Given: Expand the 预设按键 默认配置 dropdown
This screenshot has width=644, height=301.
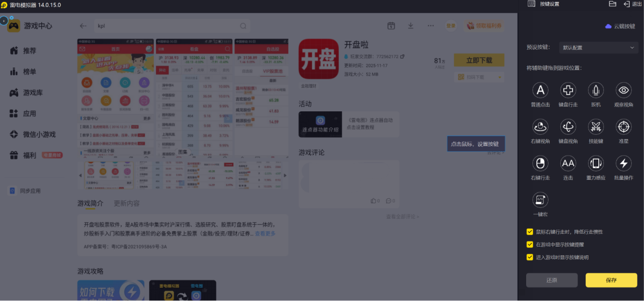Looking at the screenshot, I should click(x=598, y=48).
